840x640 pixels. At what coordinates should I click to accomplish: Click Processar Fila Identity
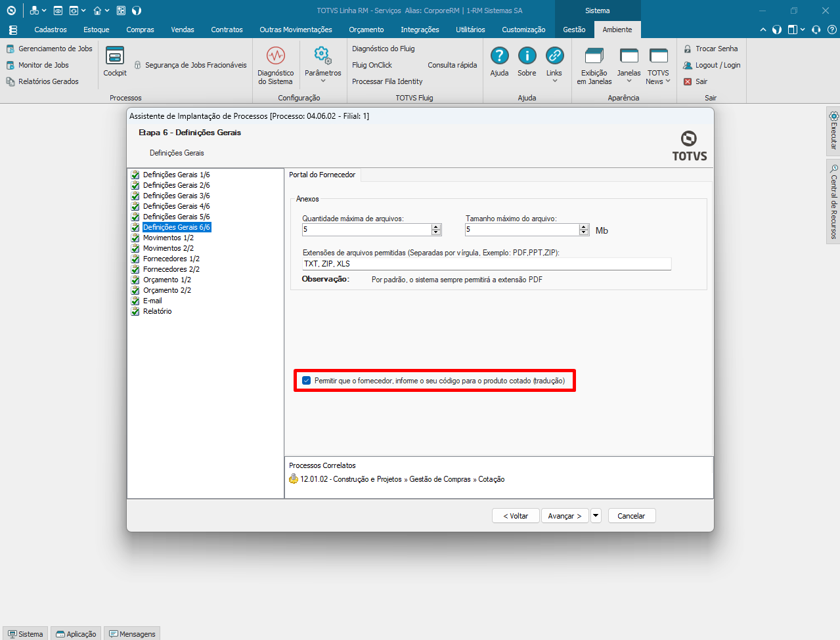click(x=387, y=81)
